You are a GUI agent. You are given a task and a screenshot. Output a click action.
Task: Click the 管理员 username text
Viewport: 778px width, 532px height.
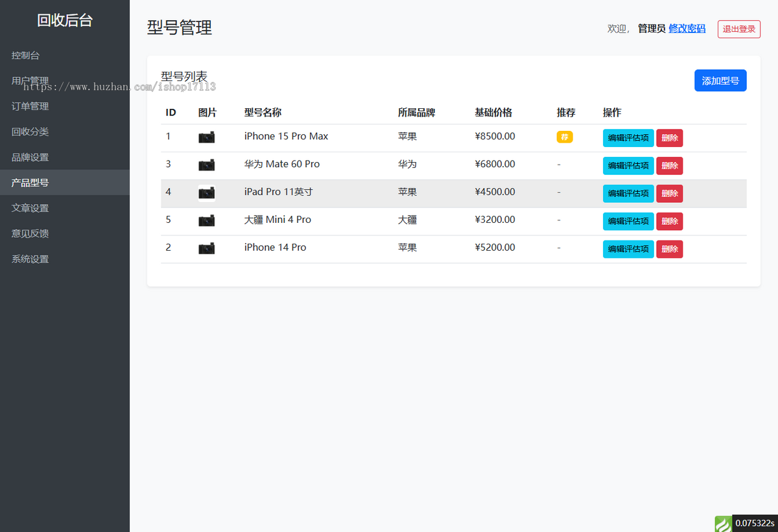point(652,29)
